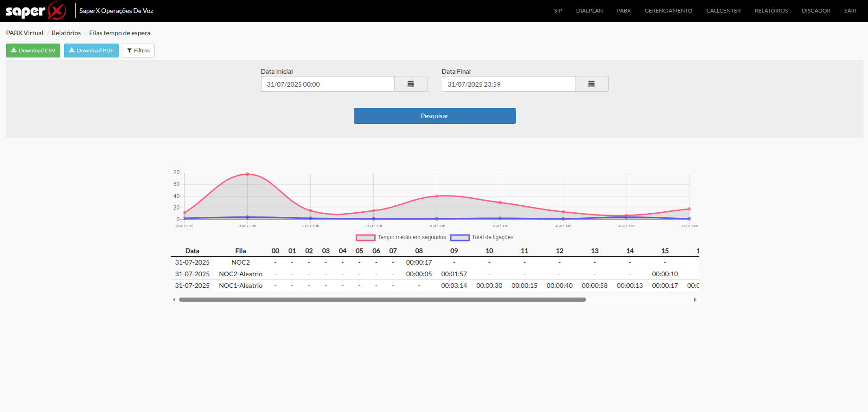The width and height of the screenshot is (868, 412).
Task: Click the SaperX Operações De Voz title
Action: tap(116, 11)
